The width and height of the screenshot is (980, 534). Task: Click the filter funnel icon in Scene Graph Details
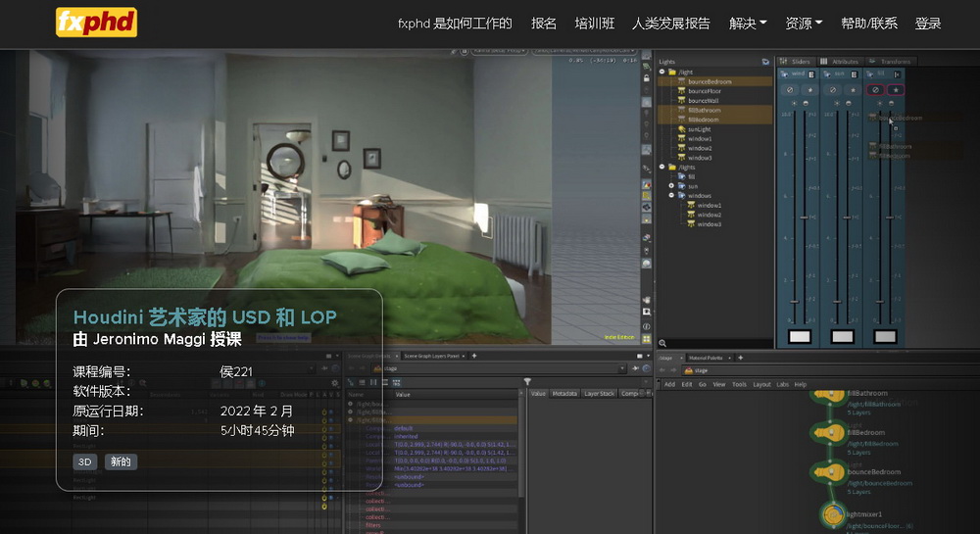(x=527, y=381)
